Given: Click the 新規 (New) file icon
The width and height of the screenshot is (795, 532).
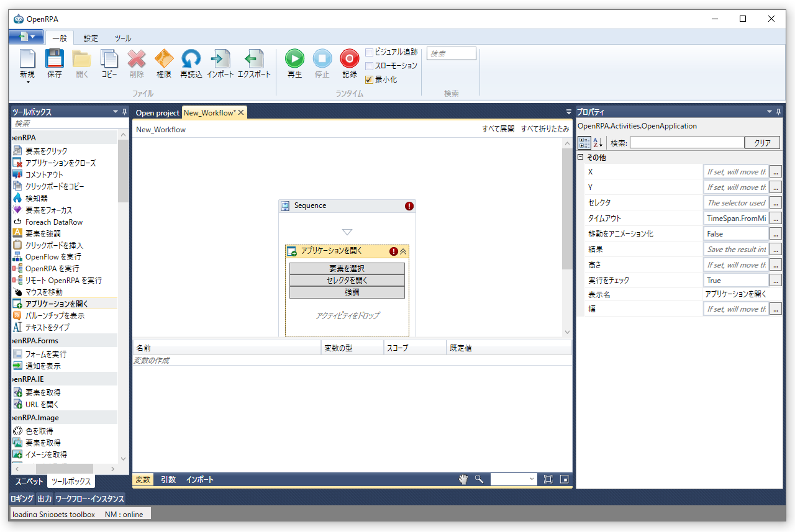Looking at the screenshot, I should [27, 64].
